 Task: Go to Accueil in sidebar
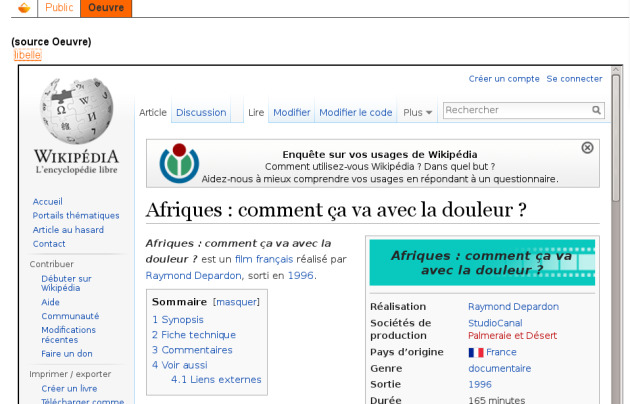pyautogui.click(x=47, y=202)
